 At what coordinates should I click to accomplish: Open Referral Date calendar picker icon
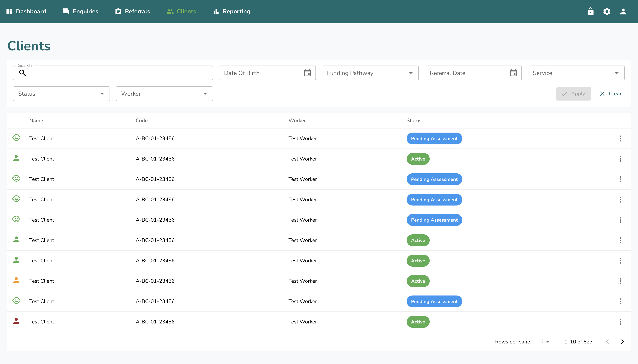[x=513, y=73]
